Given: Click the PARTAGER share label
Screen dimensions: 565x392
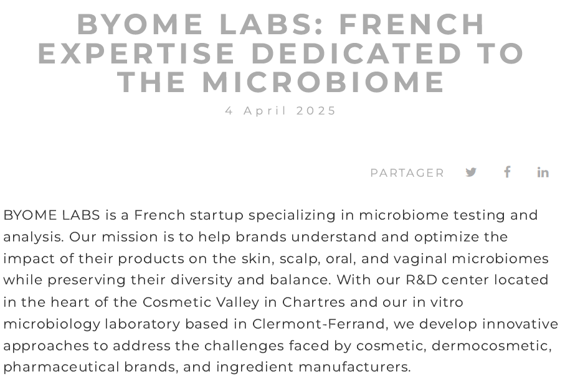Looking at the screenshot, I should point(407,173).
